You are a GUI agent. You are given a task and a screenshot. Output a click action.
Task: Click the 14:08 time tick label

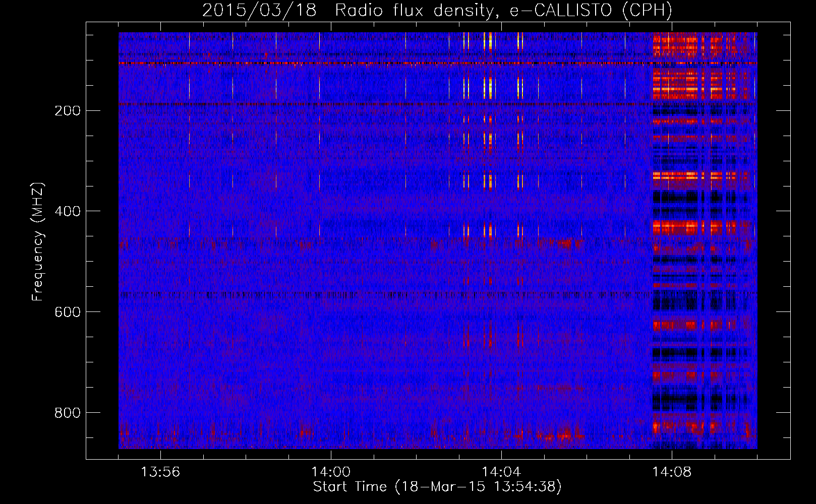point(672,472)
